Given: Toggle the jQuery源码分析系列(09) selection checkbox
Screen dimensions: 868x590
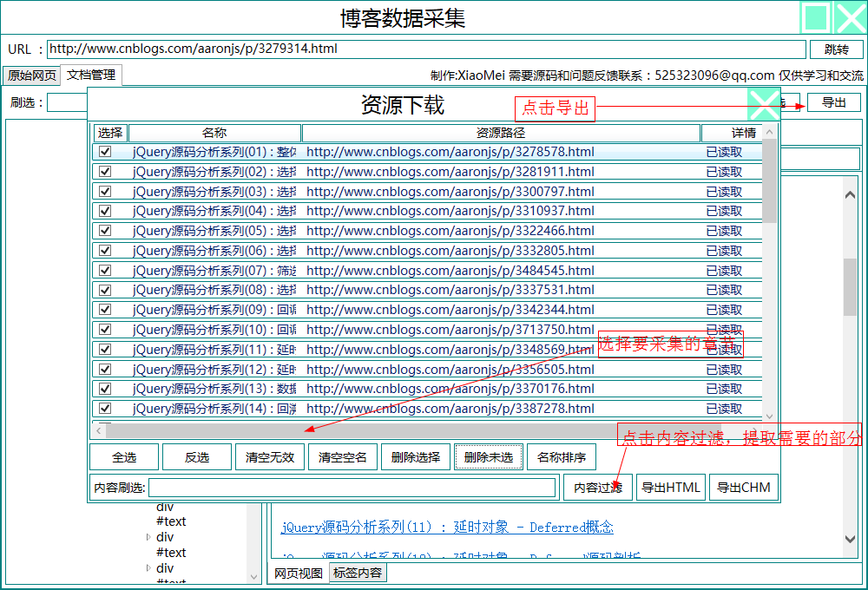Looking at the screenshot, I should coord(105,310).
